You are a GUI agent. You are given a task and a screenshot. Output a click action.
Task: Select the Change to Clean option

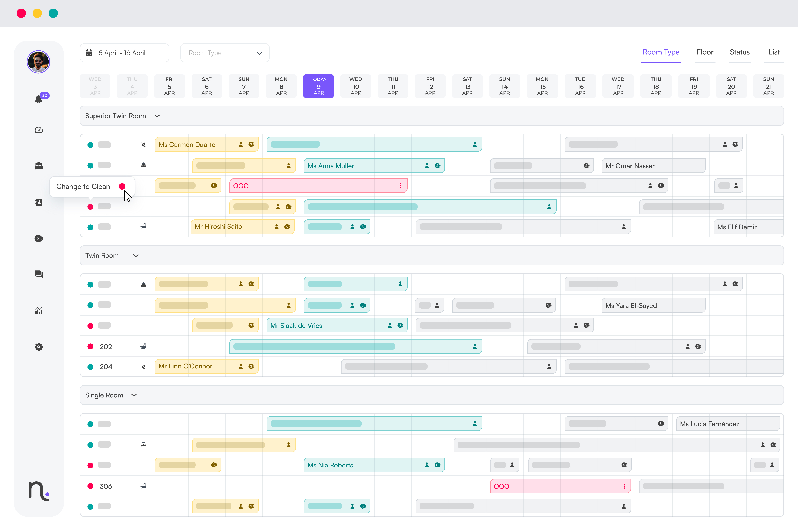(x=83, y=186)
